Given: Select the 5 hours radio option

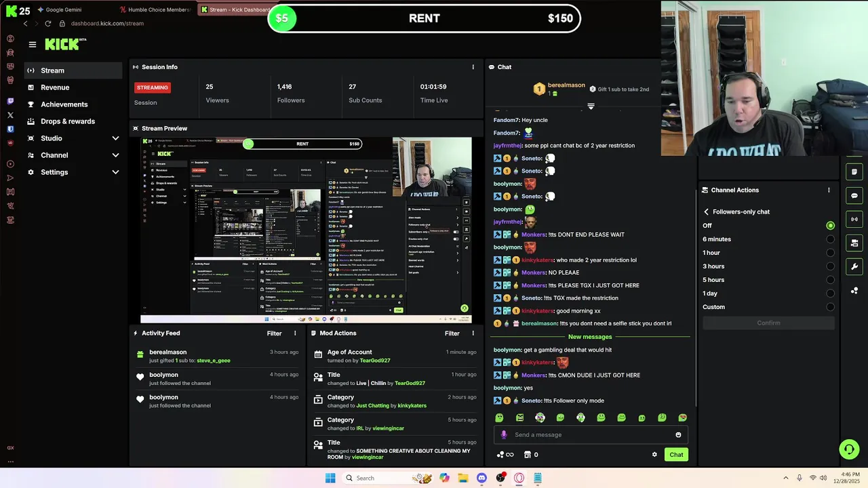Looking at the screenshot, I should point(830,280).
